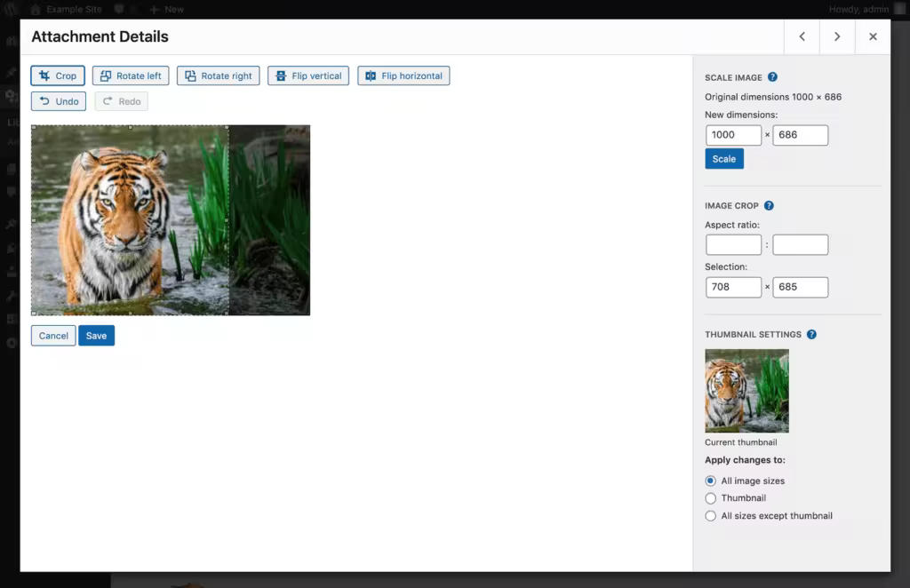
Task: Click 'Apply changes to:' label
Action: pyautogui.click(x=745, y=460)
